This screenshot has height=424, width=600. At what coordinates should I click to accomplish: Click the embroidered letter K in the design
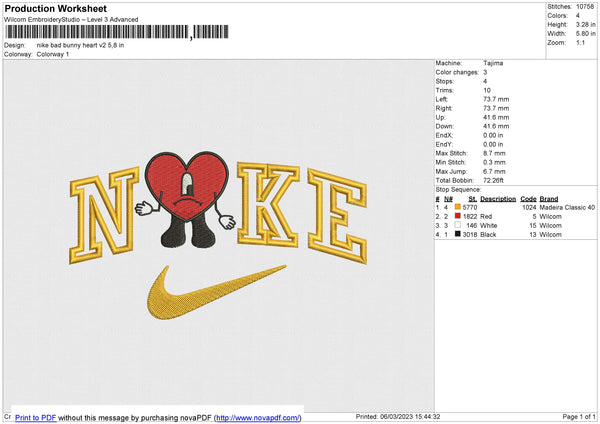coord(268,204)
